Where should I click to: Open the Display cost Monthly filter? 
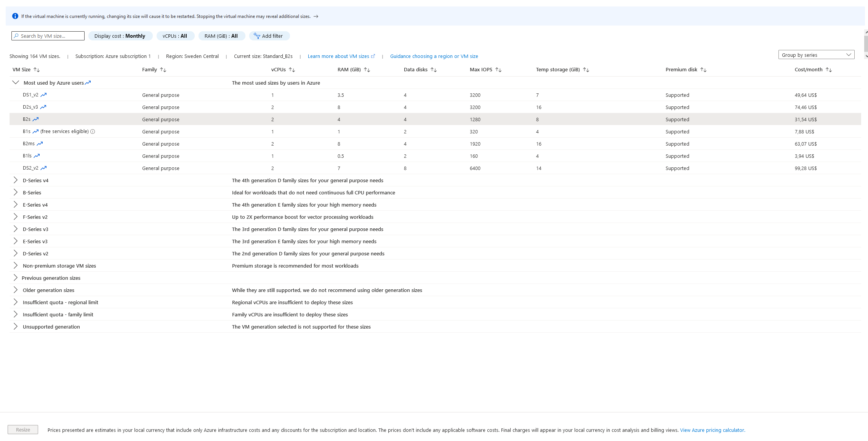[x=120, y=36]
